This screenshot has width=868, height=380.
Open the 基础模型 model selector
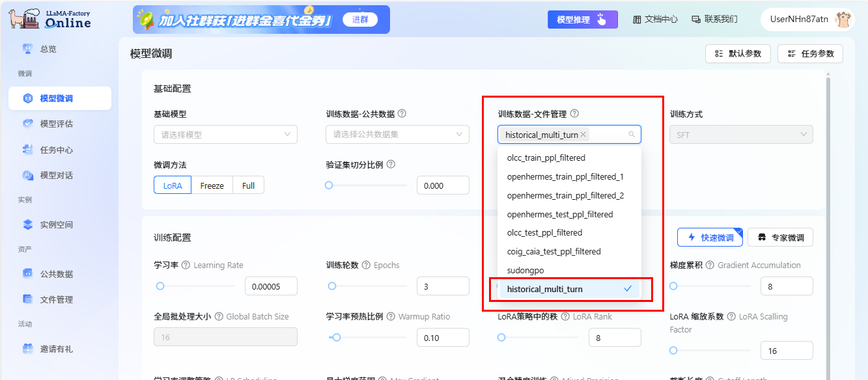coord(225,134)
